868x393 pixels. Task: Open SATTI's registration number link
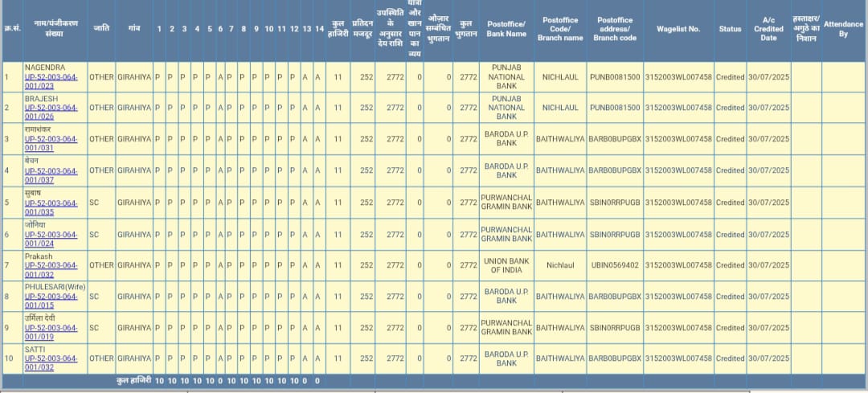click(51, 363)
